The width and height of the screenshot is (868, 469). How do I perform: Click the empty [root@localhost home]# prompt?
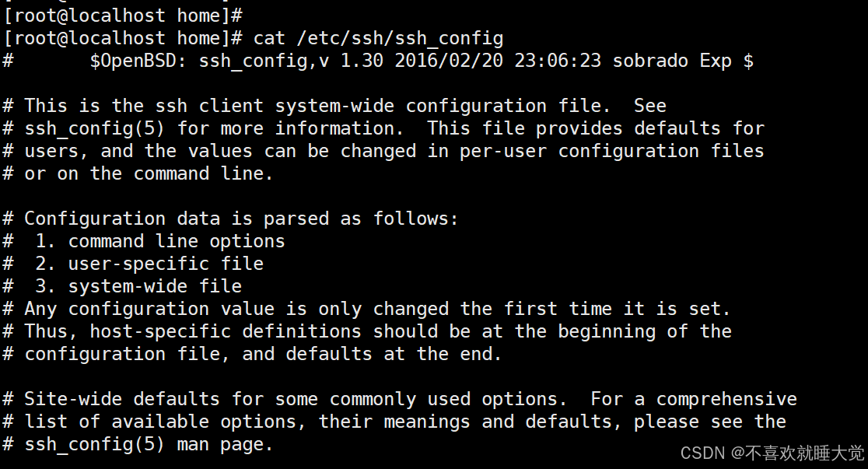(122, 16)
